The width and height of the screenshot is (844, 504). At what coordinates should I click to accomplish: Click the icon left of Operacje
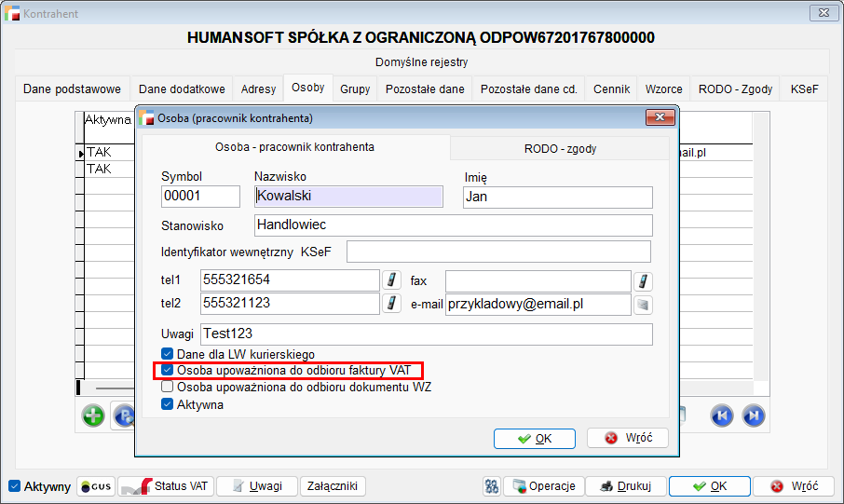pos(492,486)
